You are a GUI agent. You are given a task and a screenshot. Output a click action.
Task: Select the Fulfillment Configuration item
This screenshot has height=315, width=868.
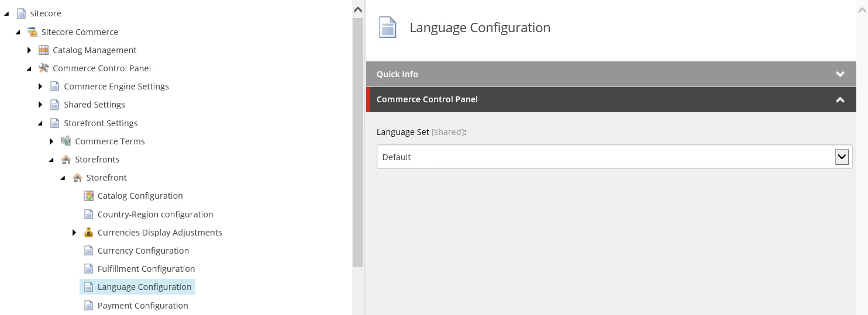[x=146, y=269]
